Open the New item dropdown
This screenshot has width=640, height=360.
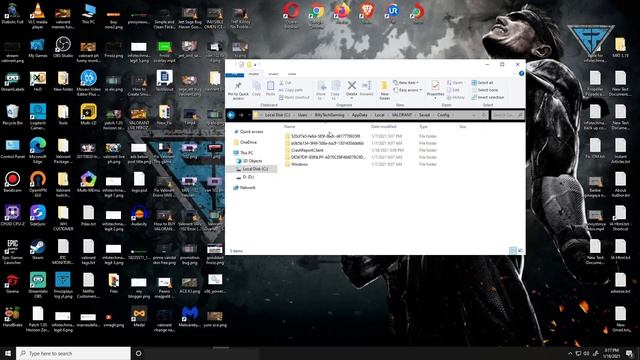click(x=406, y=82)
